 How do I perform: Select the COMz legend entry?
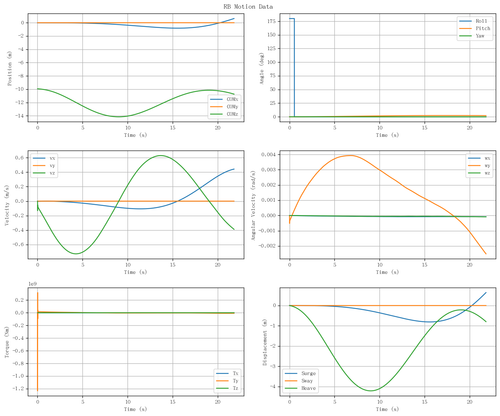point(224,114)
